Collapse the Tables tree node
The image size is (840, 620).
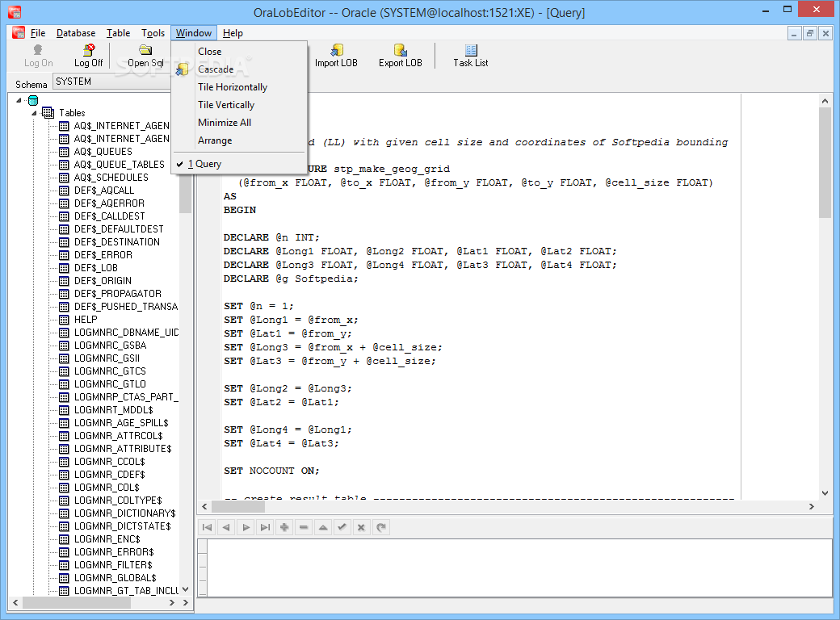tap(34, 113)
